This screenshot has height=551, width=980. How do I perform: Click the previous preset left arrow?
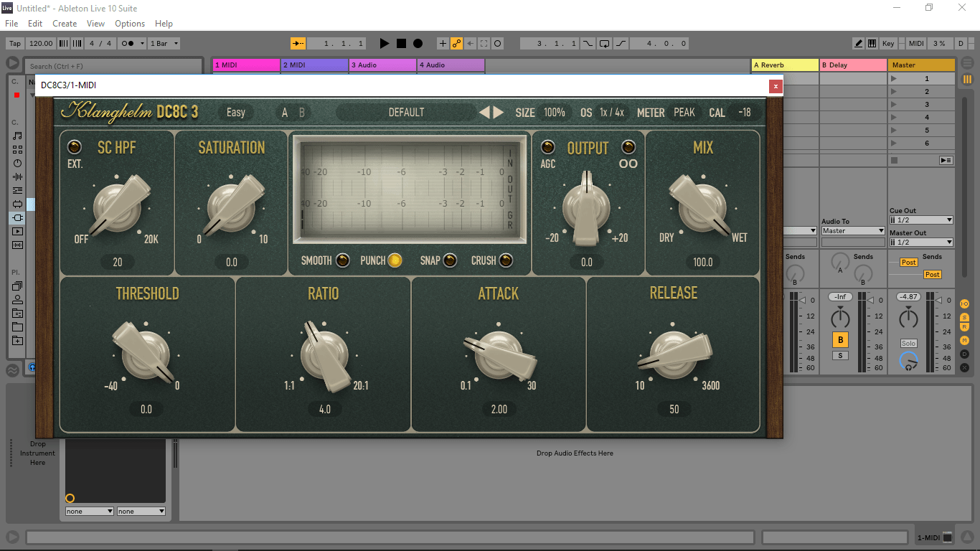click(x=484, y=113)
